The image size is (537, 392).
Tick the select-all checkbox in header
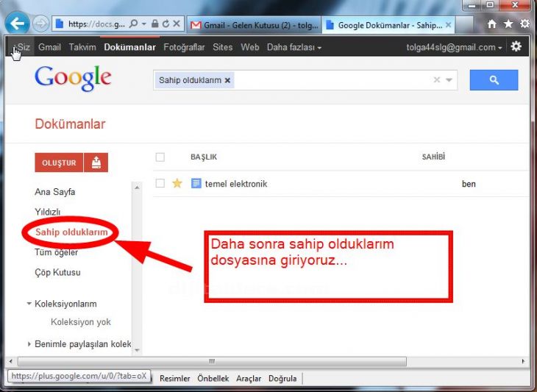(x=160, y=157)
